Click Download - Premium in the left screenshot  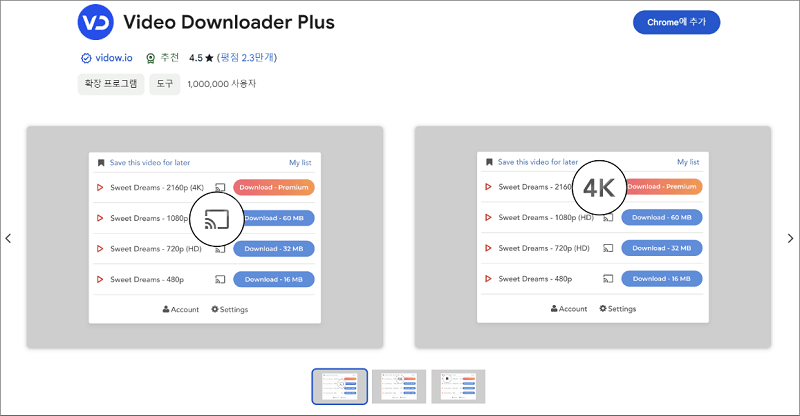point(274,187)
